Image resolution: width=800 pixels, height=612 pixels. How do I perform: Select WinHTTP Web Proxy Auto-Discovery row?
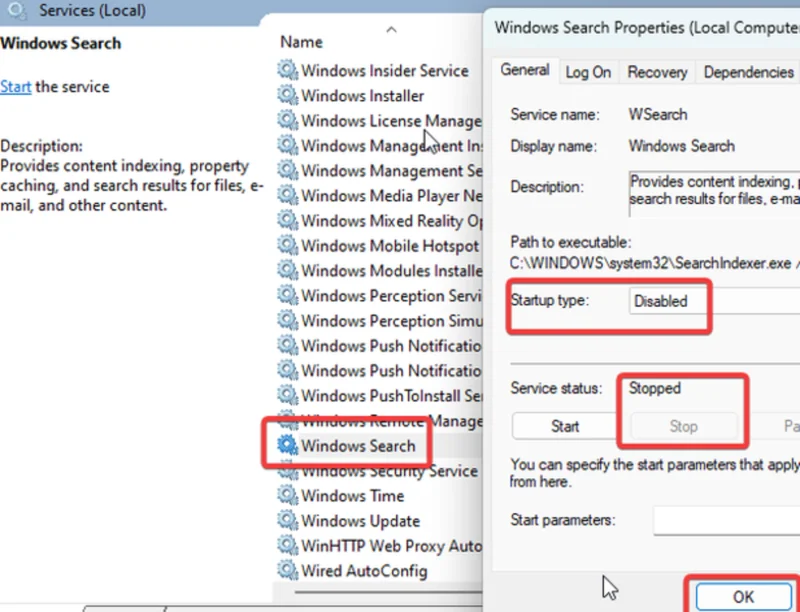(380, 546)
